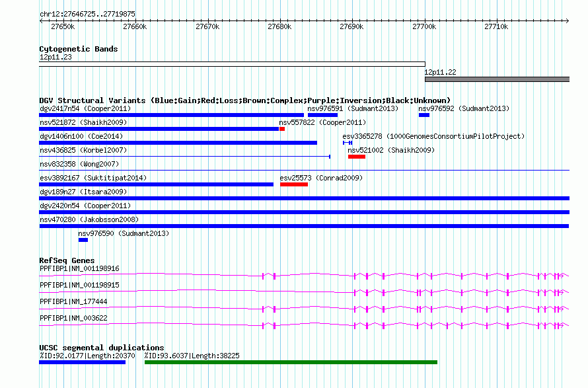Select the white 12p11.23 band box

pos(232,64)
